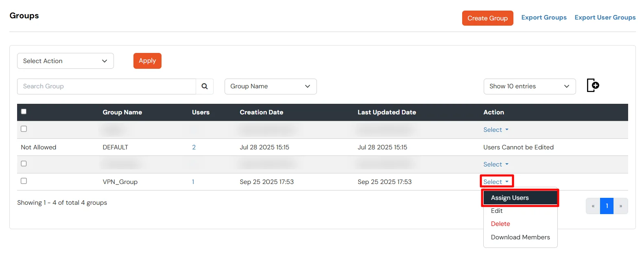Tick the checkbox in the VPN_Group row
Viewport: 644px width, 254px height.
pyautogui.click(x=24, y=181)
